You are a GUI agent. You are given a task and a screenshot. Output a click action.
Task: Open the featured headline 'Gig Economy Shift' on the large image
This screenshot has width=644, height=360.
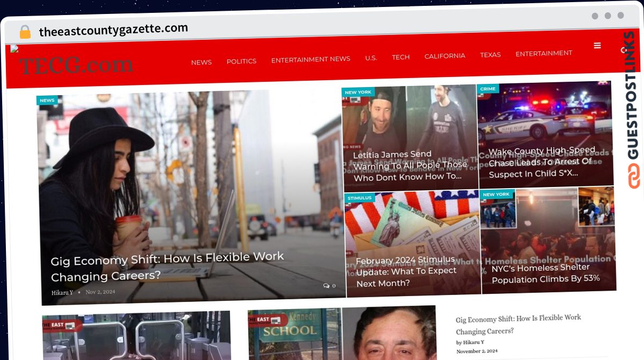pyautogui.click(x=167, y=267)
